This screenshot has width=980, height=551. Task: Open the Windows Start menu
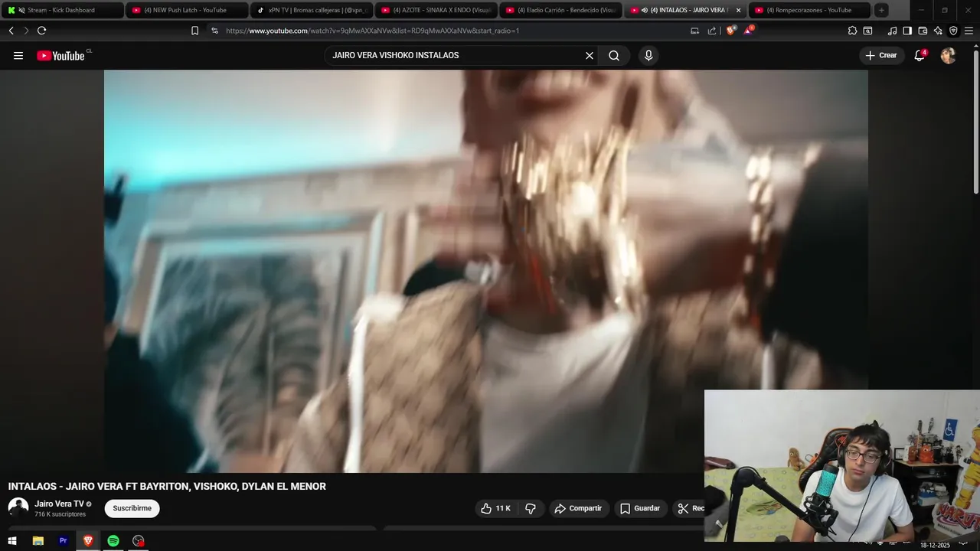coord(11,541)
